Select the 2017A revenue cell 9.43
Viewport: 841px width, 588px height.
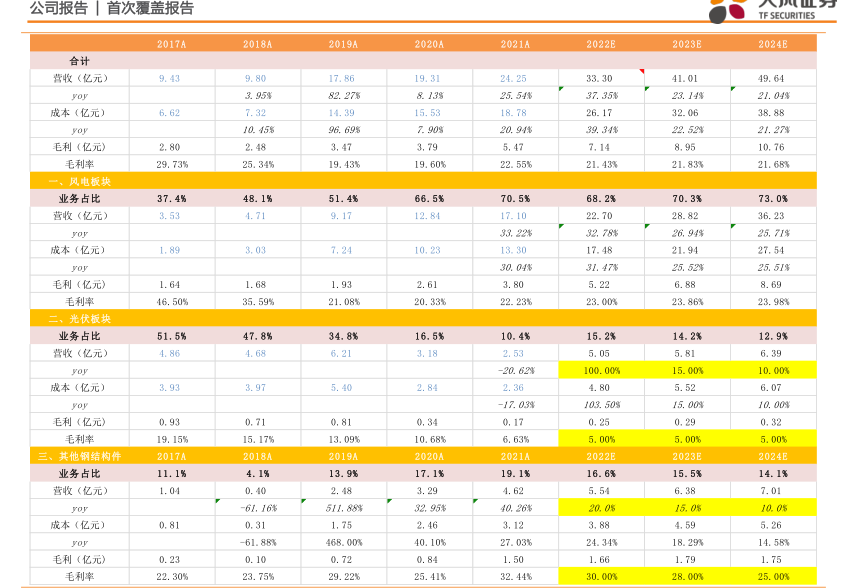[170, 78]
